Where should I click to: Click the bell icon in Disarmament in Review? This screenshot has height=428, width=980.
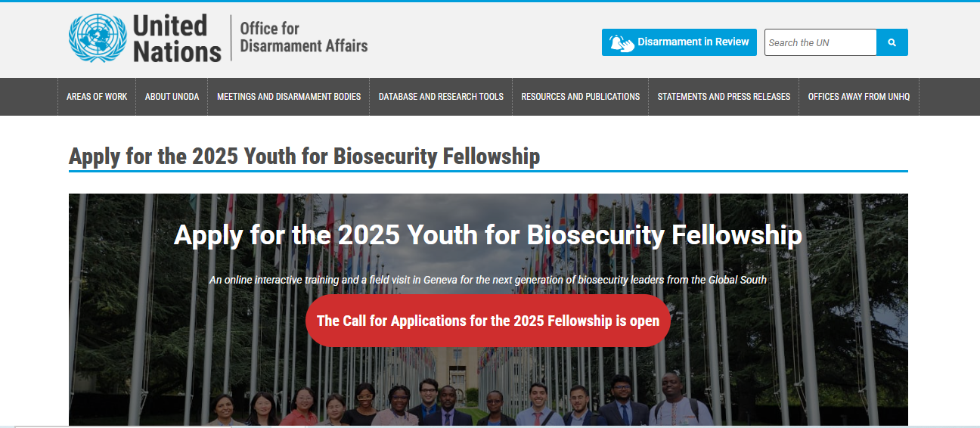coord(622,43)
